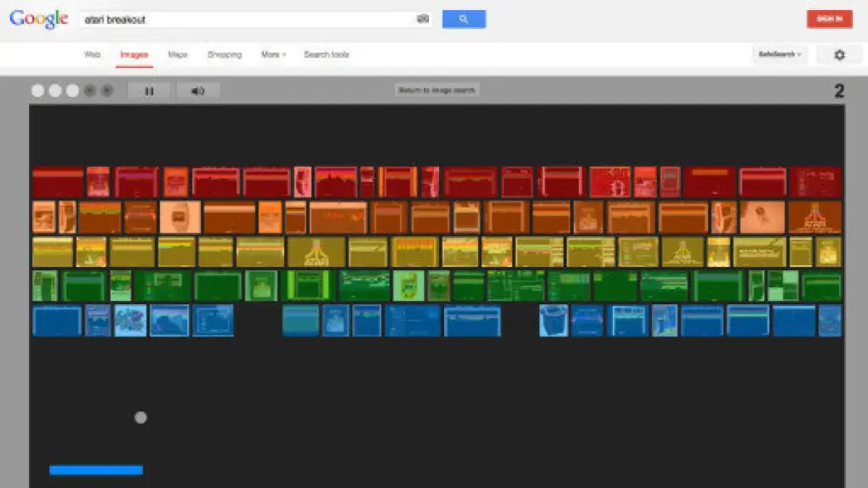Switch to the Web tab
The image size is (868, 488).
click(x=92, y=54)
